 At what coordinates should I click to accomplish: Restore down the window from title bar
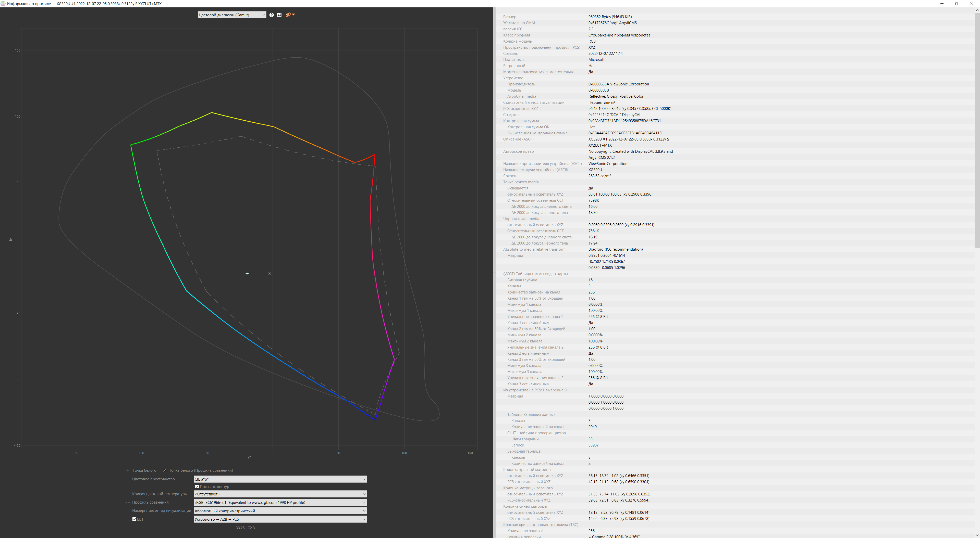(x=957, y=3)
